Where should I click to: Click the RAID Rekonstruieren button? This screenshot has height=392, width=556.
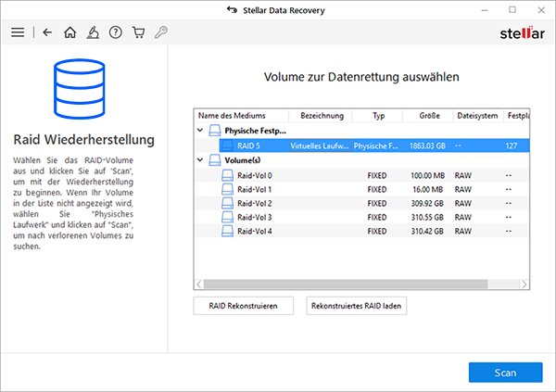tap(243, 306)
